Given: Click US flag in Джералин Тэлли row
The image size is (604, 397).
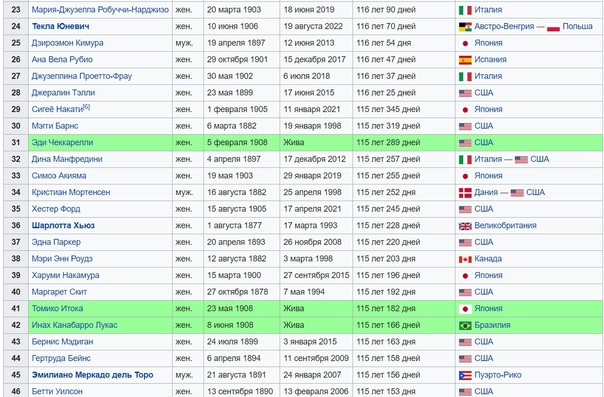Looking at the screenshot, I should pyautogui.click(x=465, y=93).
